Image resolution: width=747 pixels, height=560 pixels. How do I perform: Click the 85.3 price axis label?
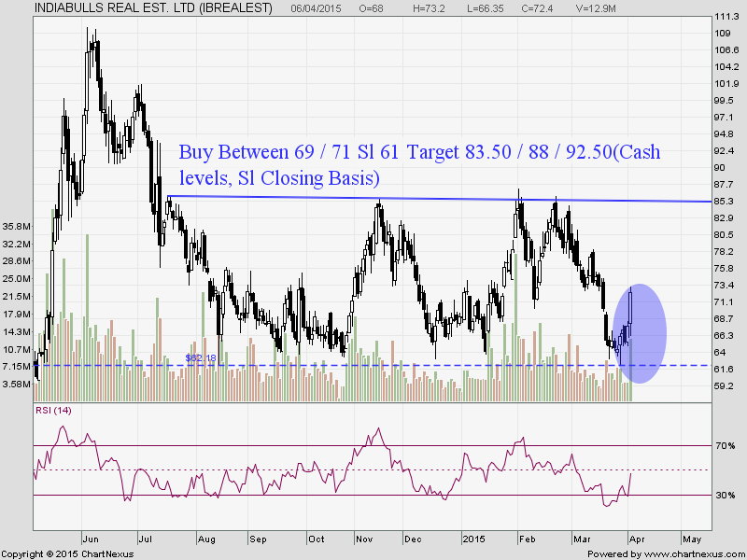725,202
